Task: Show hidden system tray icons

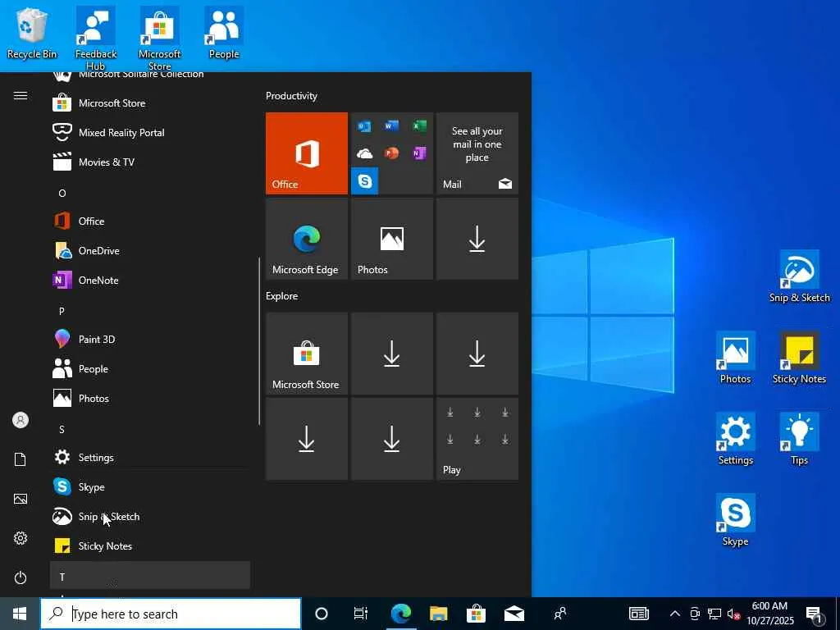Action: [675, 614]
